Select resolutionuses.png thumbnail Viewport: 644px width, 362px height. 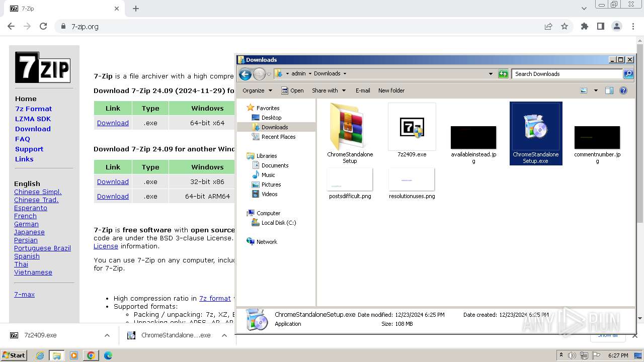(x=412, y=179)
